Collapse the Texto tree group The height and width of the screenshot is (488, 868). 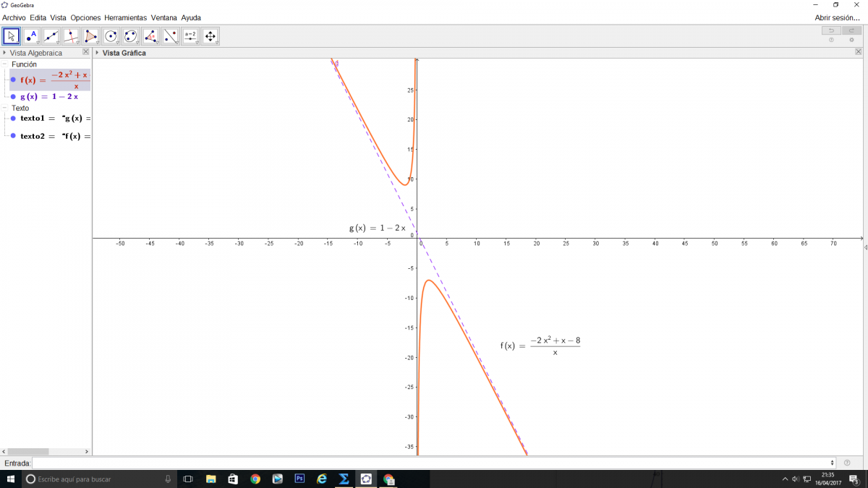click(x=5, y=108)
